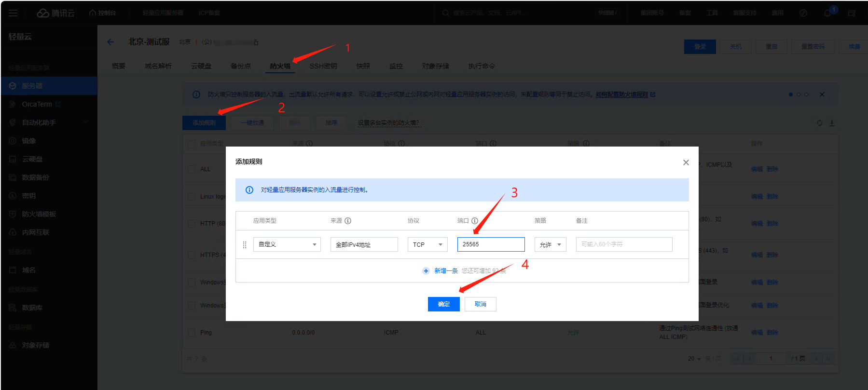Close the firewall info banner
868x390 pixels.
tap(822, 94)
